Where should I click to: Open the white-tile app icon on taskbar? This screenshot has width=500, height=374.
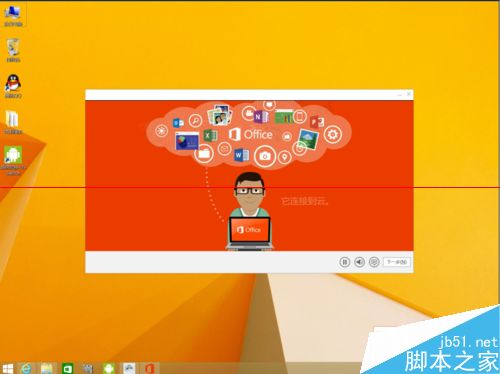pyautogui.click(x=129, y=368)
